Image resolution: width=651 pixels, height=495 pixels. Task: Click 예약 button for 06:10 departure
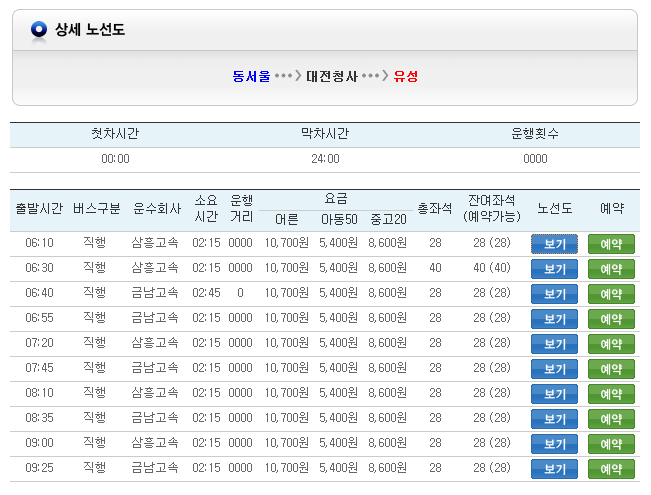(611, 244)
